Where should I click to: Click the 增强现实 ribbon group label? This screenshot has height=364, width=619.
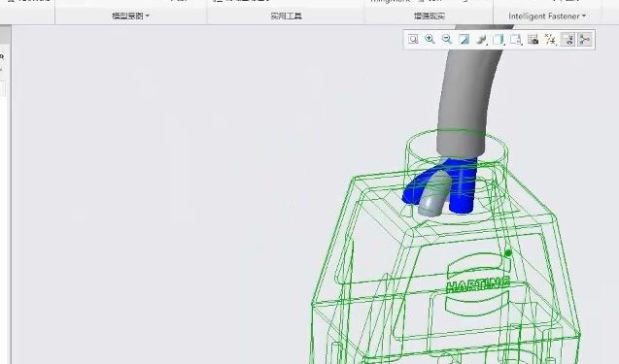coord(430,17)
